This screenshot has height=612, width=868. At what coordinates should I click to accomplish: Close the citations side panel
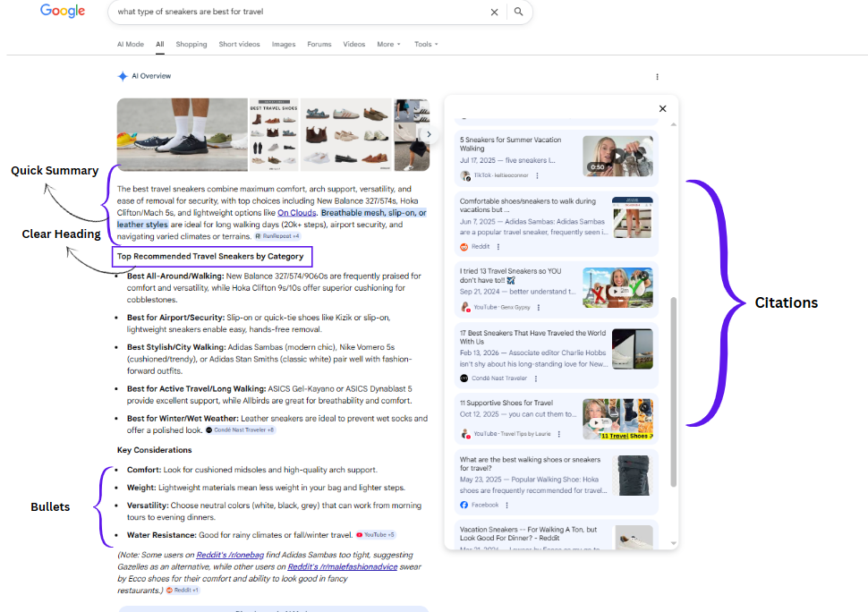pyautogui.click(x=662, y=109)
